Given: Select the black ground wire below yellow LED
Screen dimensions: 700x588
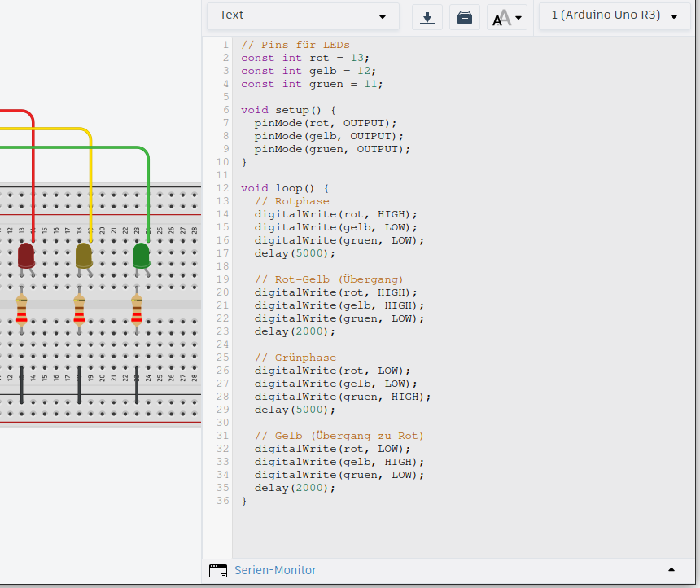Looking at the screenshot, I should tap(79, 385).
